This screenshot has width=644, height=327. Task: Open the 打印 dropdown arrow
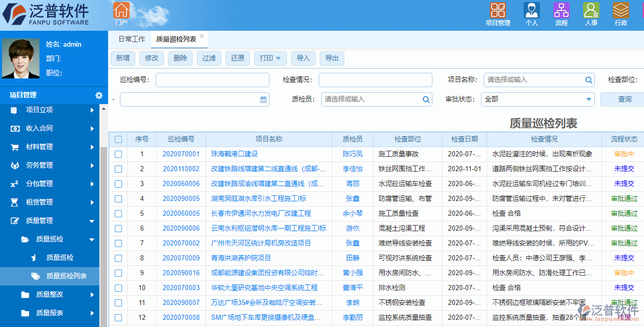coord(278,58)
